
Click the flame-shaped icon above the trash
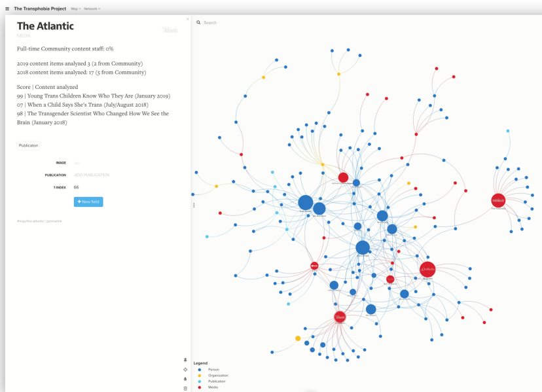click(x=185, y=379)
